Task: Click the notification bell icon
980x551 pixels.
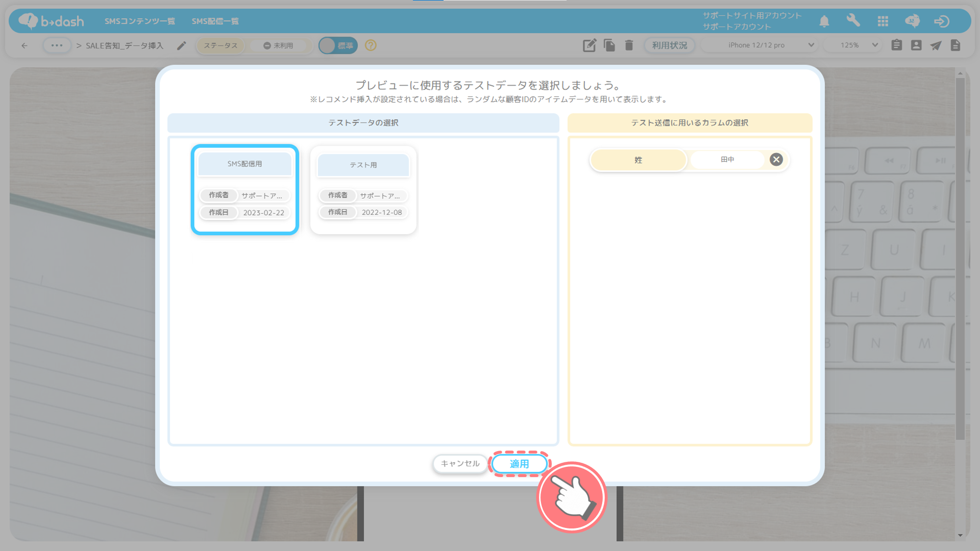Action: (824, 21)
